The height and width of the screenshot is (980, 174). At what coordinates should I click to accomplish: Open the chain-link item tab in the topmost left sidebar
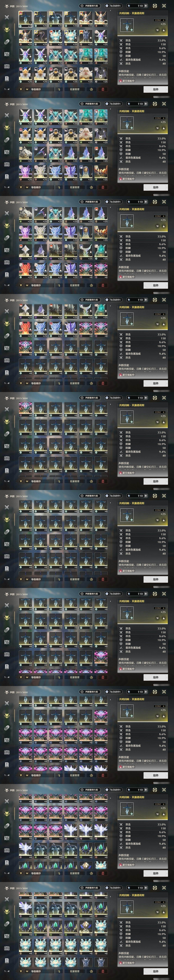(x=7, y=42)
